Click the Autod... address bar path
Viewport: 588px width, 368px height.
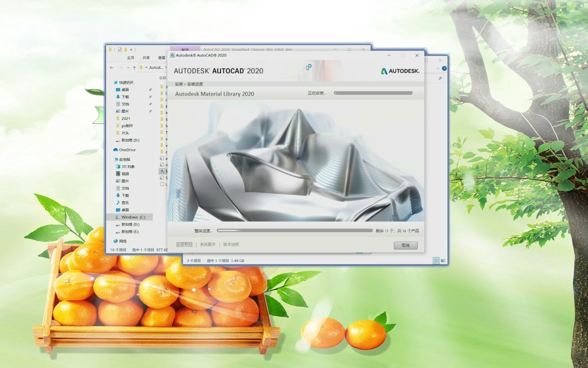[156, 67]
